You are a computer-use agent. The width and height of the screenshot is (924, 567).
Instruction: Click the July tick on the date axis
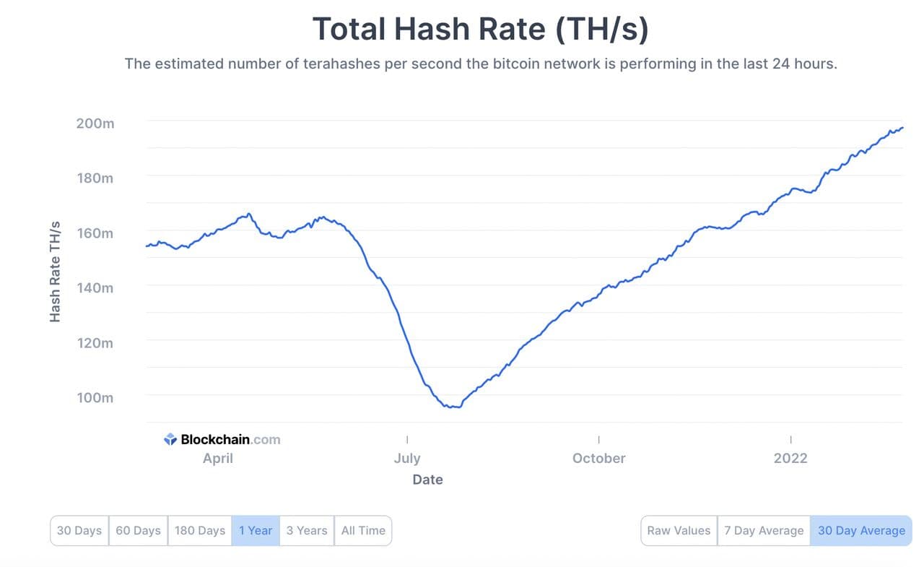point(407,458)
